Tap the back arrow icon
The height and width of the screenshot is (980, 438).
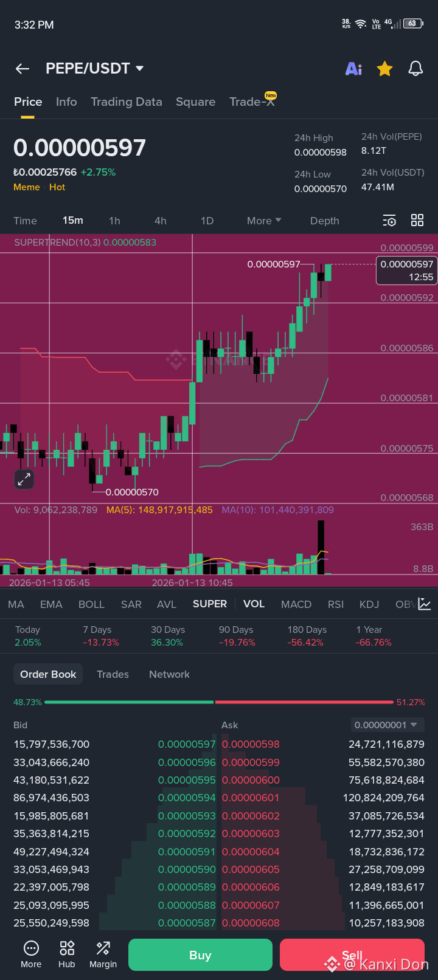pyautogui.click(x=23, y=69)
